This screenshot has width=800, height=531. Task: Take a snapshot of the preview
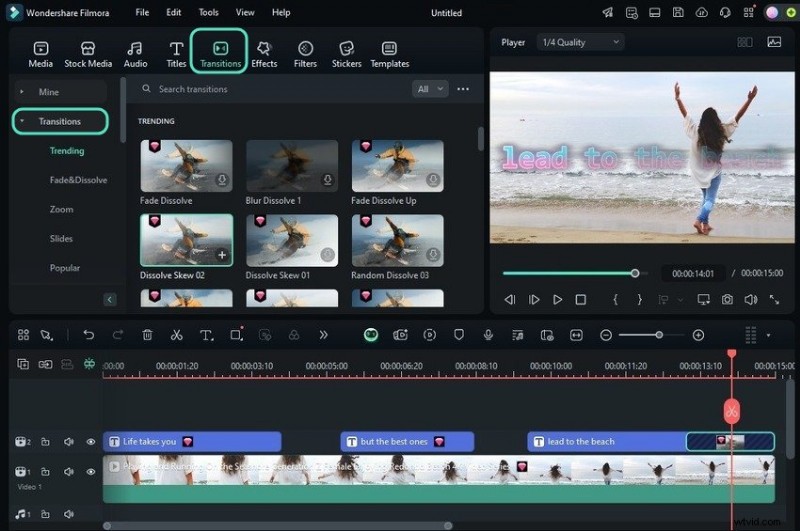pos(727,299)
